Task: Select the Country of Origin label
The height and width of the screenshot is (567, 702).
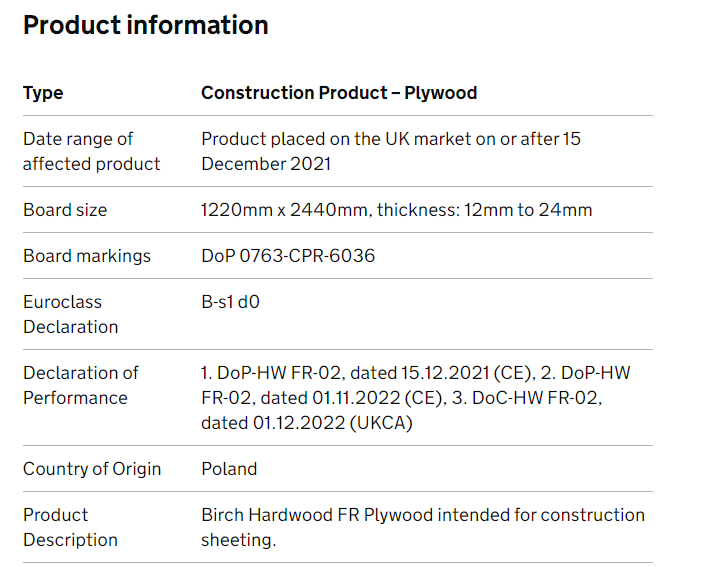Action: click(92, 469)
